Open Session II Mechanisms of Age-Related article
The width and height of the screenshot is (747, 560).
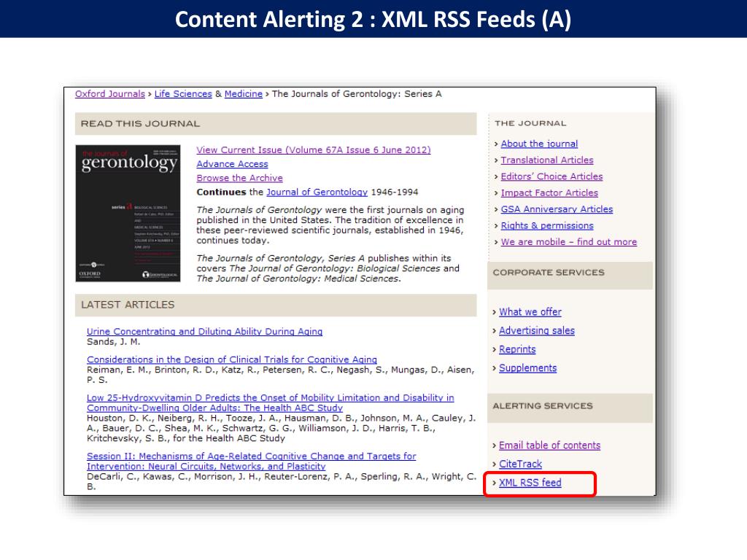click(x=251, y=462)
